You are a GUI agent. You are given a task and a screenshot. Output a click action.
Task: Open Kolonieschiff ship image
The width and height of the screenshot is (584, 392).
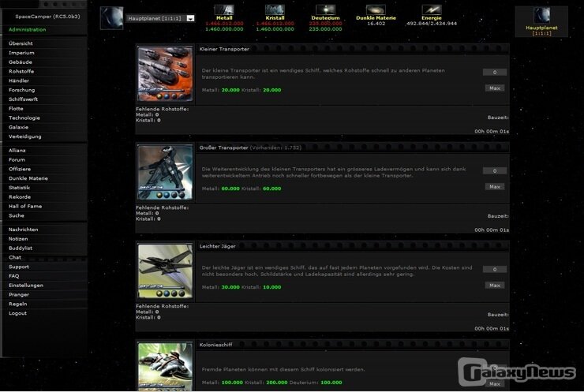pyautogui.click(x=165, y=366)
